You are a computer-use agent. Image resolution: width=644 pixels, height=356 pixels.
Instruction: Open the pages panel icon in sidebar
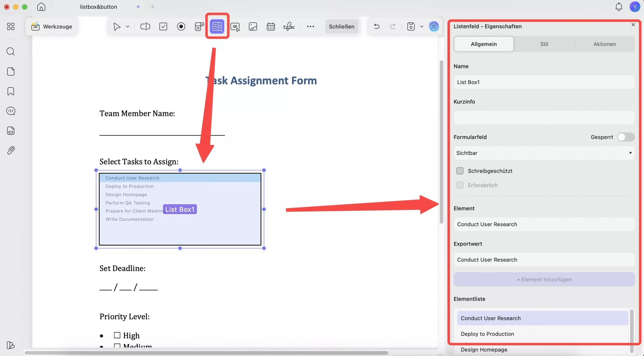point(11,71)
